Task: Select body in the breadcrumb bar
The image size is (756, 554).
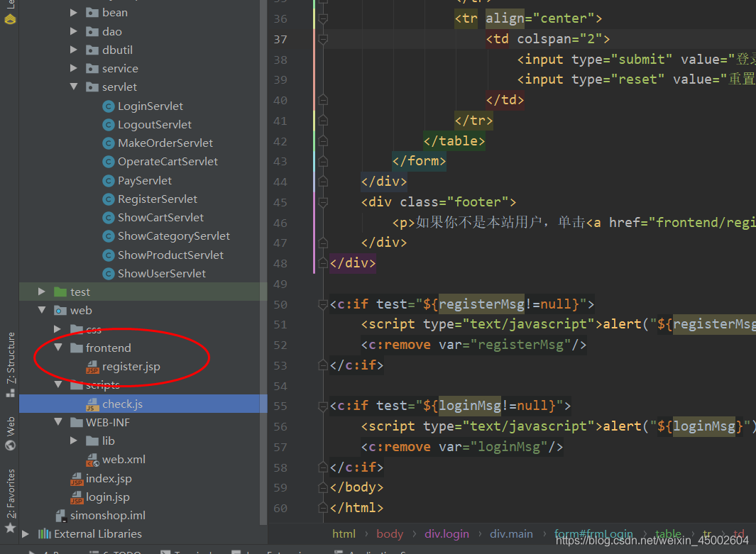Action: tap(390, 533)
